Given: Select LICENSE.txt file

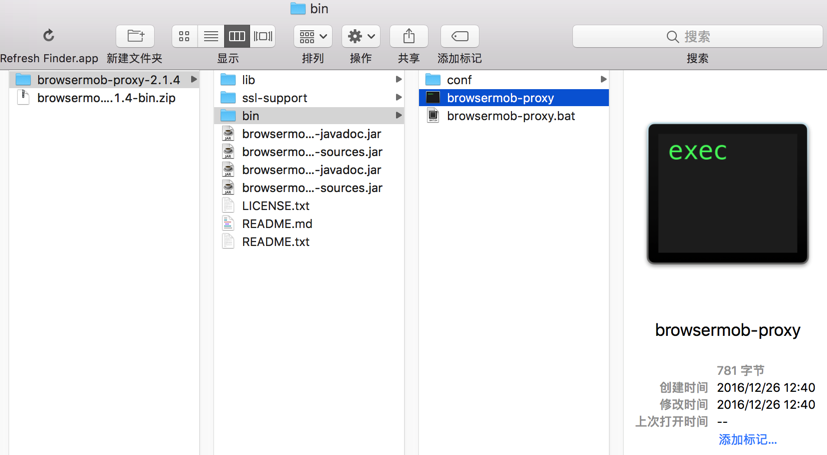Looking at the screenshot, I should (309, 205).
